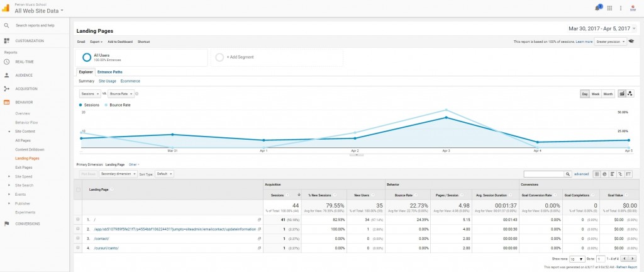Click the Acquisition arrows icon
Viewport: 644px width, 272px height.
click(x=6, y=89)
